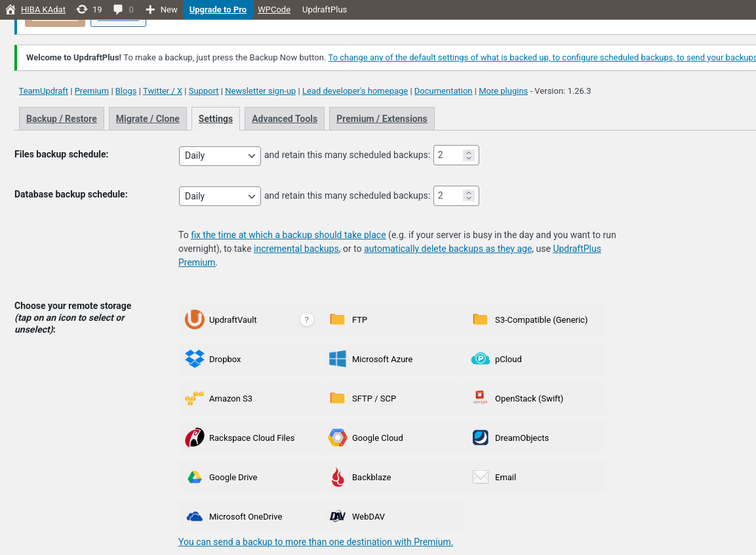Open the Documentation link
The width and height of the screenshot is (756, 555).
tap(443, 91)
